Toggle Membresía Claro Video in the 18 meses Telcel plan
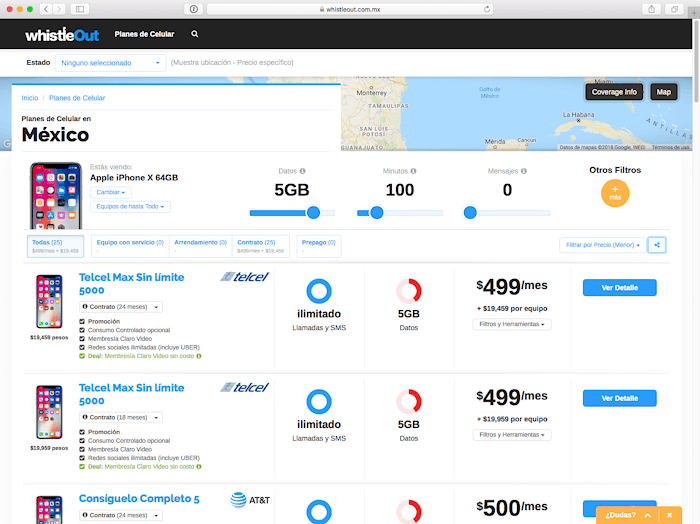Screen dimensions: 700x524 click(82, 449)
